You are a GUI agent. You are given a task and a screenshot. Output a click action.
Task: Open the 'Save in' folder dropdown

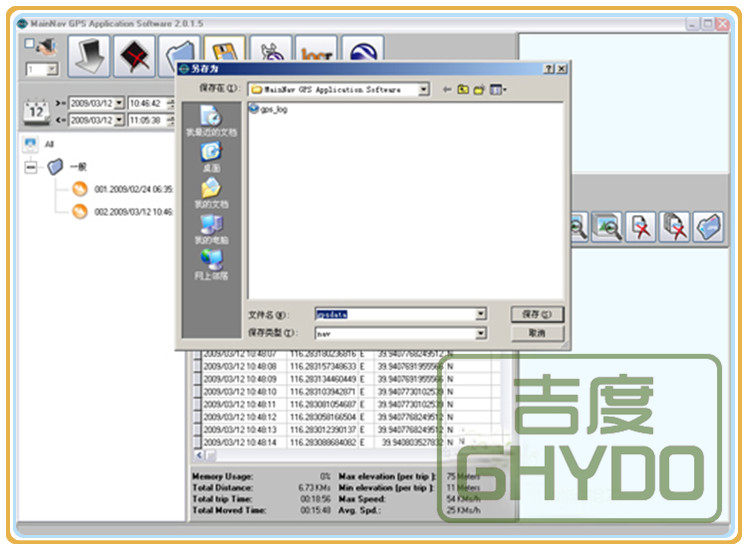(423, 89)
